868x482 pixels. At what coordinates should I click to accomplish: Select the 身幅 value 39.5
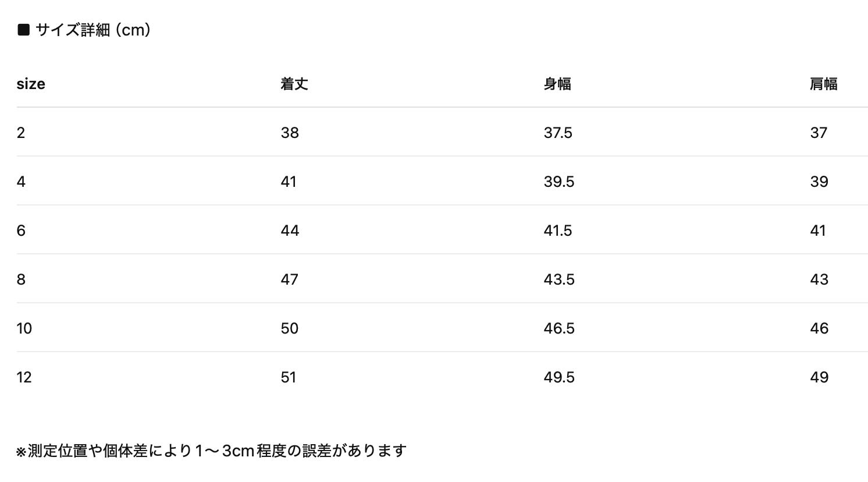(558, 182)
